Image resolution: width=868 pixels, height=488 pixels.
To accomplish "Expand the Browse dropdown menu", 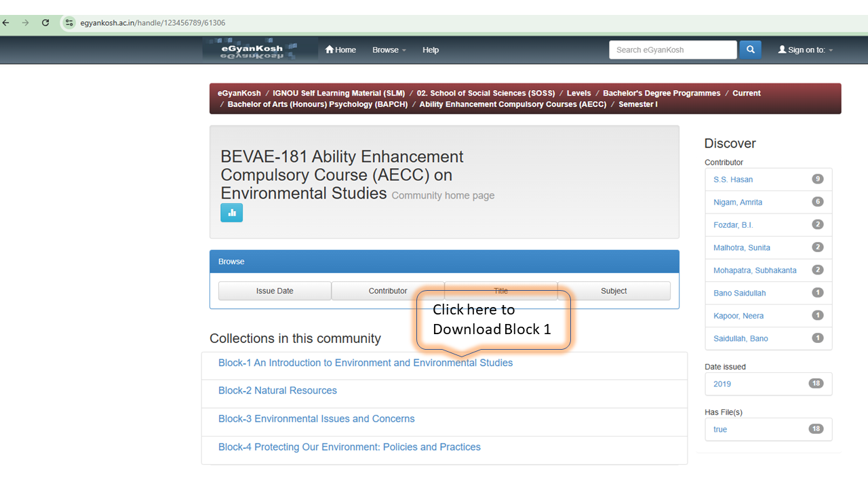I will [389, 49].
